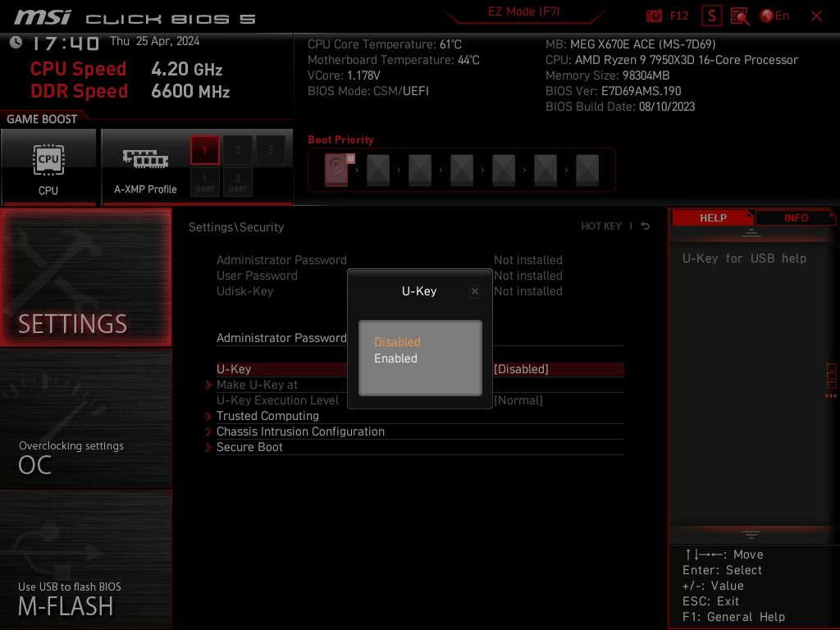Select the first USB boot device icon
Image resolution: width=840 pixels, height=630 pixels.
[336, 170]
